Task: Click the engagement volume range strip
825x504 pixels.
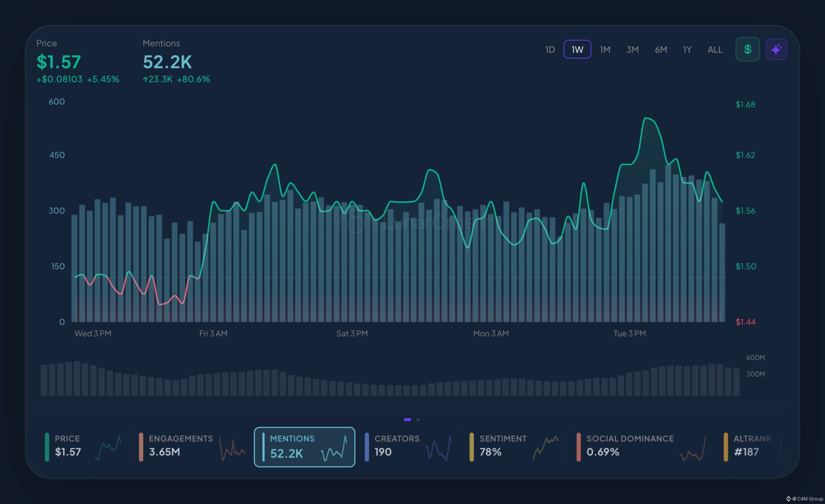Action: (390, 379)
